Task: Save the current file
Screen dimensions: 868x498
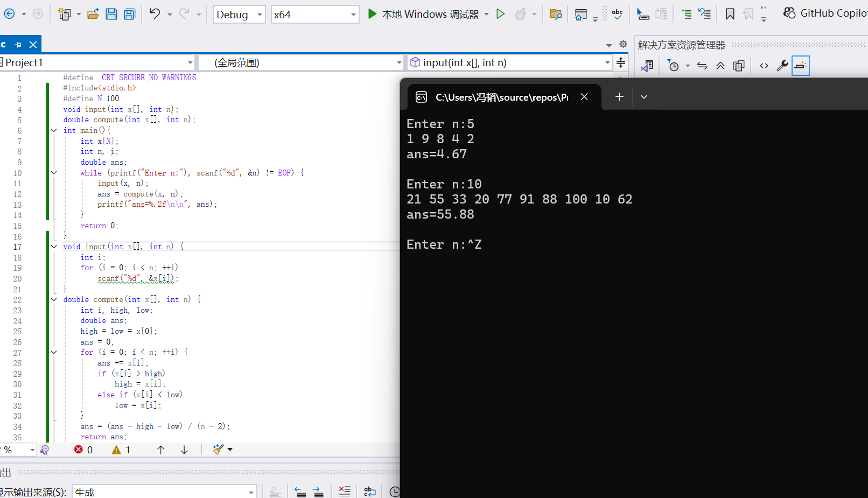Action: [111, 14]
